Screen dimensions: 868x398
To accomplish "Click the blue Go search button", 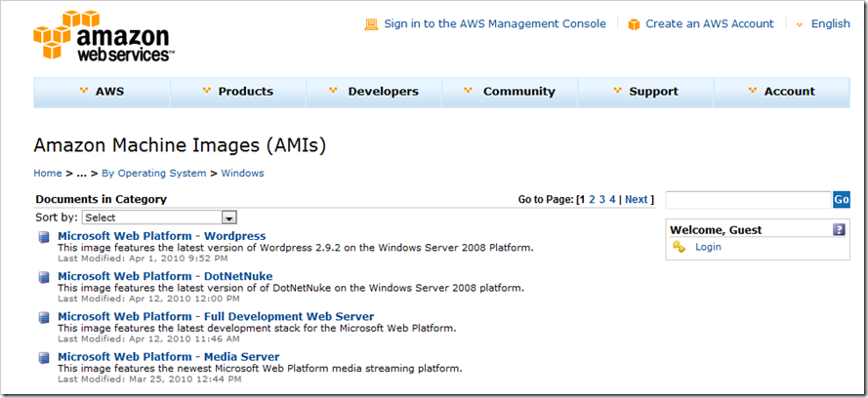I will point(842,200).
